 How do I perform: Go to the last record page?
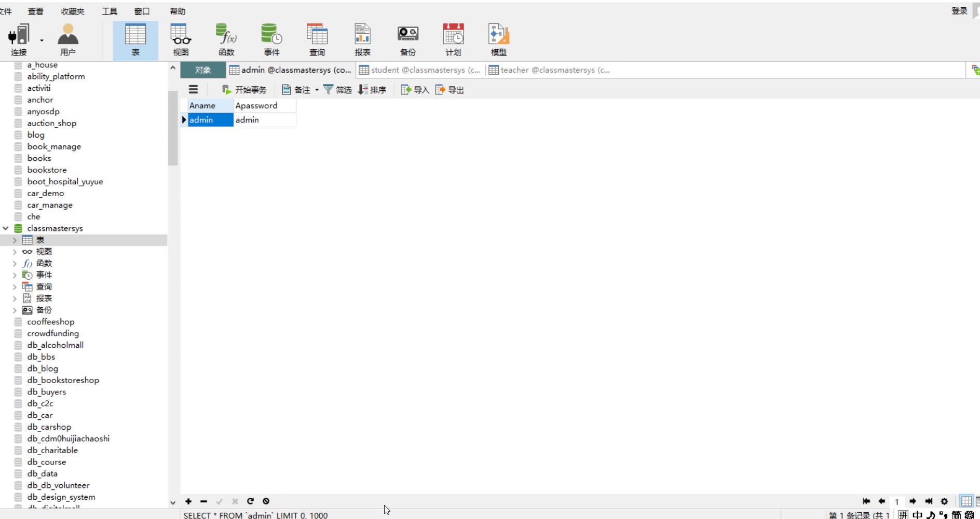click(929, 501)
